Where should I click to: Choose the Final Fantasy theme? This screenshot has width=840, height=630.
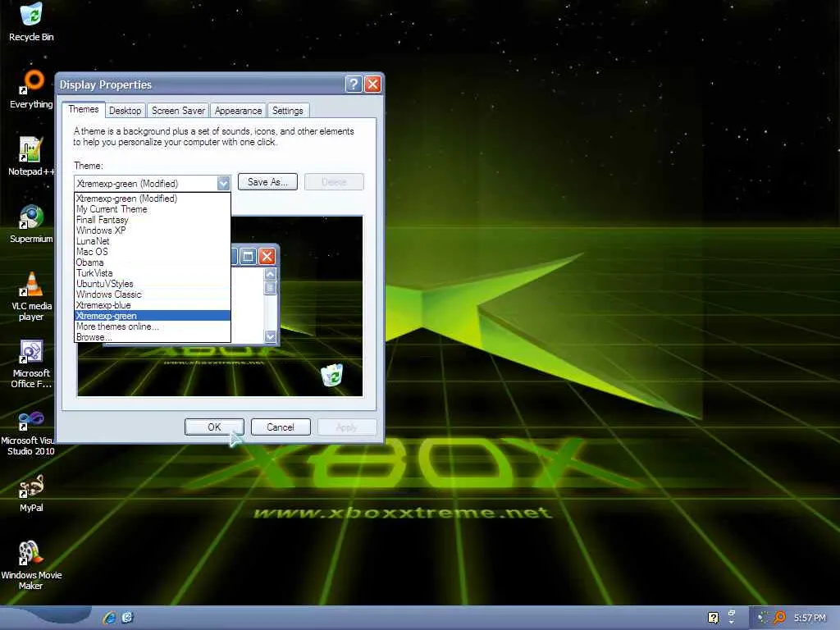(152, 220)
